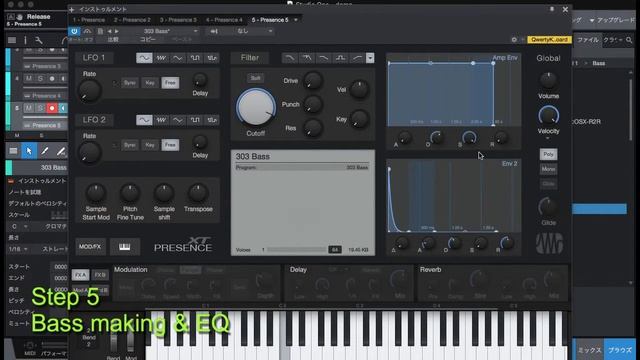640x360 pixels.
Task: Expand the filter type dropdown arrow
Action: click(370, 58)
